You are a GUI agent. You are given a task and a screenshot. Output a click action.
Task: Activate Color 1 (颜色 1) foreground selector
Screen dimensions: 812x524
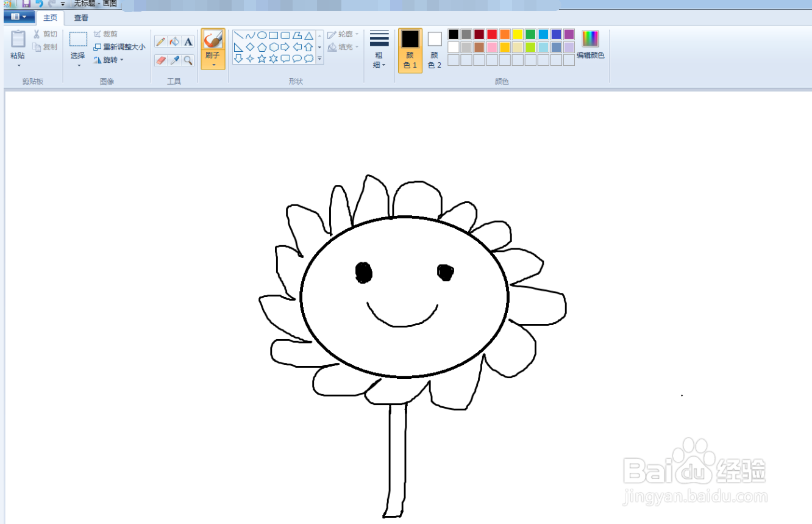pyautogui.click(x=410, y=50)
